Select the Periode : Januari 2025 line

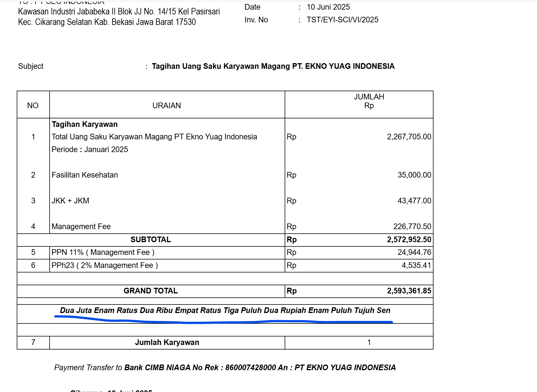[90, 150]
